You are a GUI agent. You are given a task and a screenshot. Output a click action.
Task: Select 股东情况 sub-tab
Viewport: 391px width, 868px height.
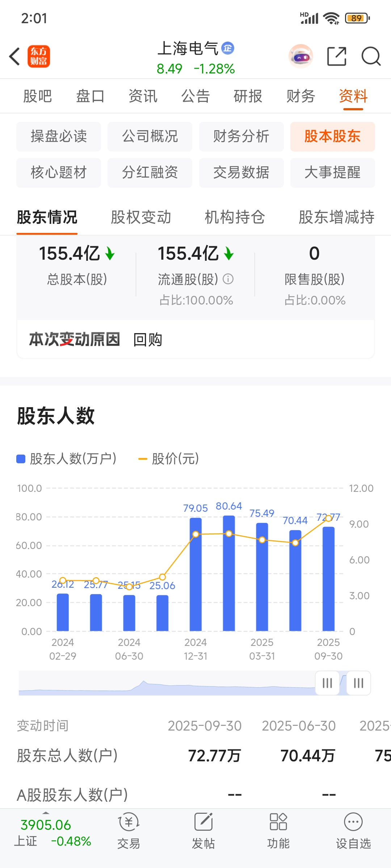click(x=47, y=217)
